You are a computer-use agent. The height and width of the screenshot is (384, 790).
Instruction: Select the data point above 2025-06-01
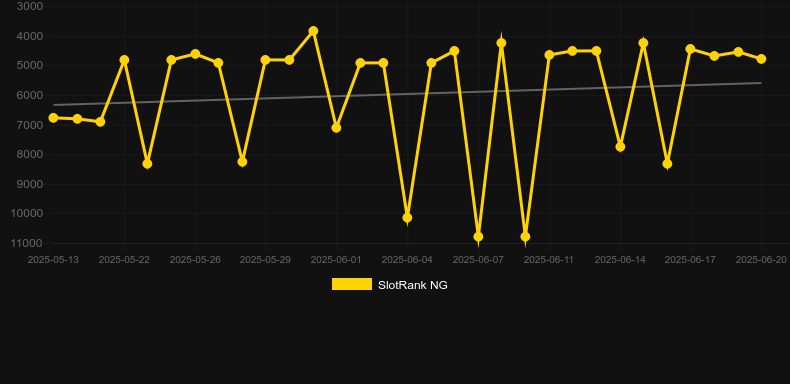[336, 127]
